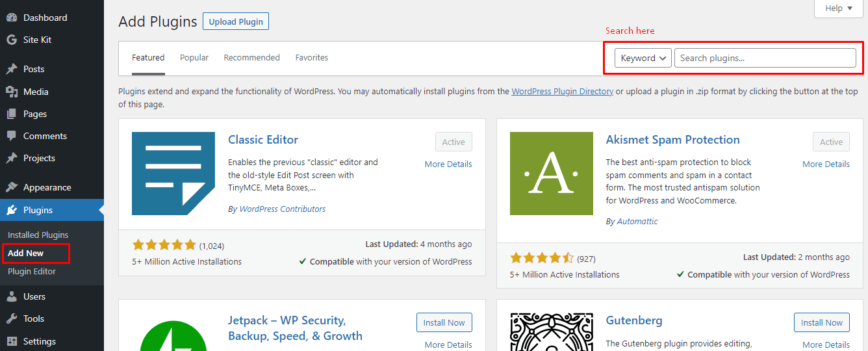Open the Pages menu item
Screen dimensions: 868x351
[x=52, y=114]
